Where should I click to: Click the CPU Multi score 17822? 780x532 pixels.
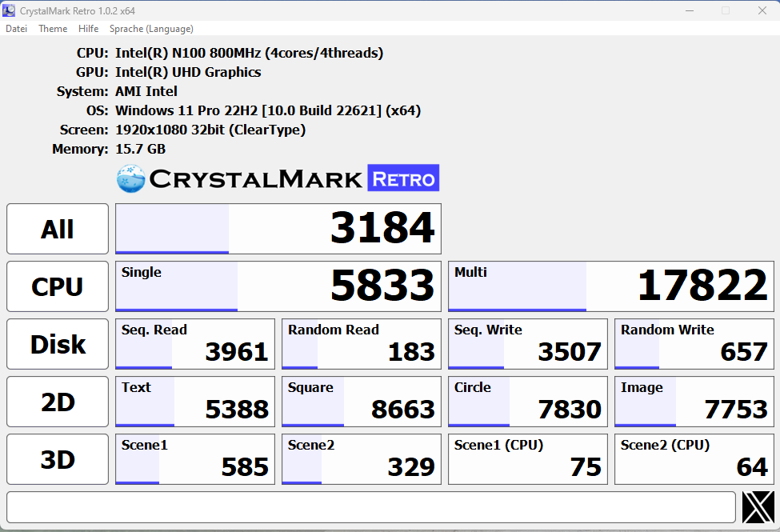tap(611, 286)
